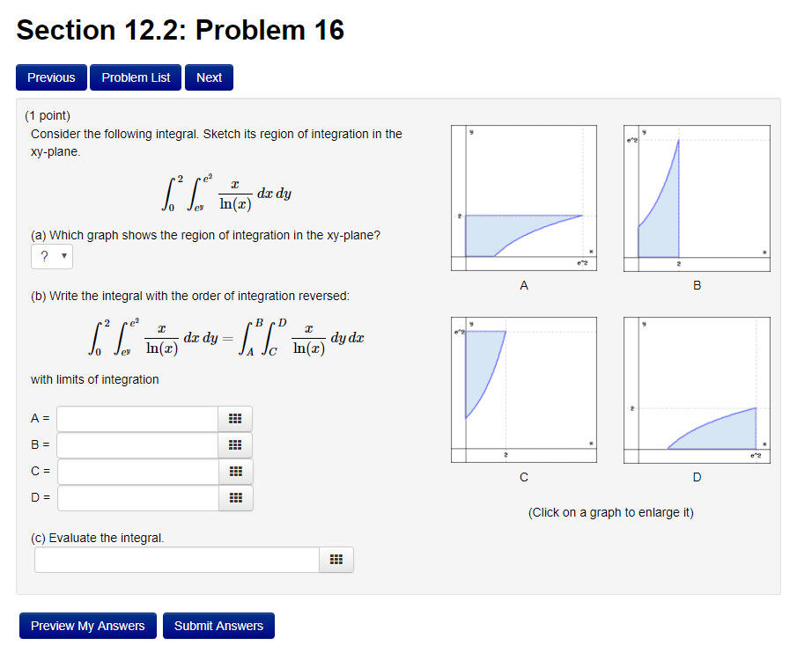The image size is (812, 653).
Task: Enlarge graph C
Action: 523,388
